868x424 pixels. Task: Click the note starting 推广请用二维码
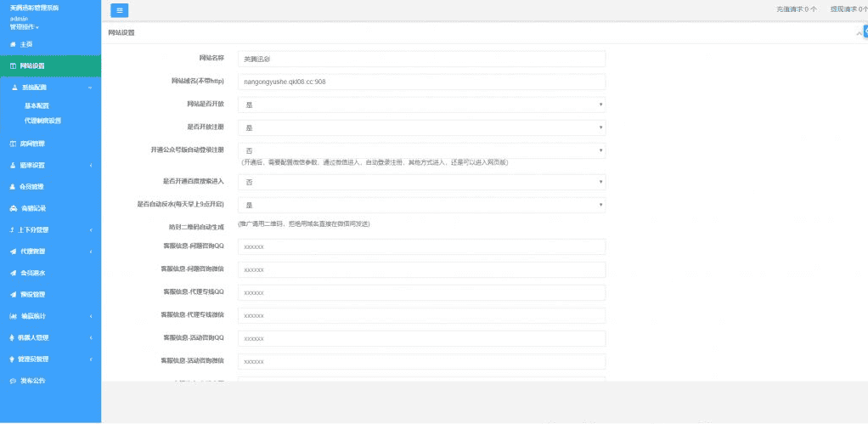[x=303, y=223]
